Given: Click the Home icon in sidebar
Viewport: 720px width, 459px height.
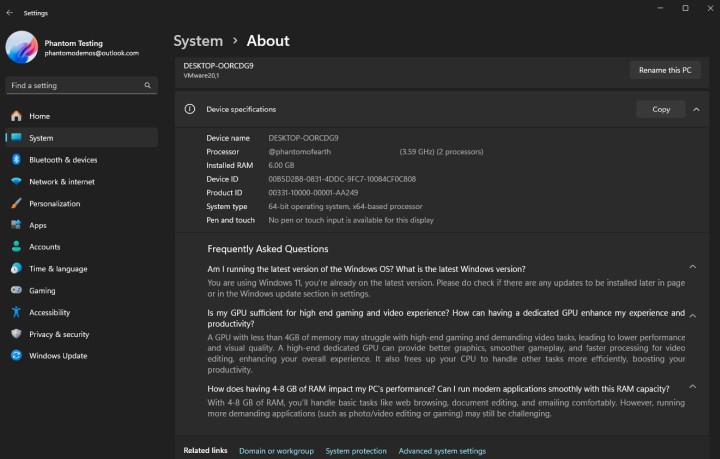Looking at the screenshot, I should pyautogui.click(x=16, y=116).
